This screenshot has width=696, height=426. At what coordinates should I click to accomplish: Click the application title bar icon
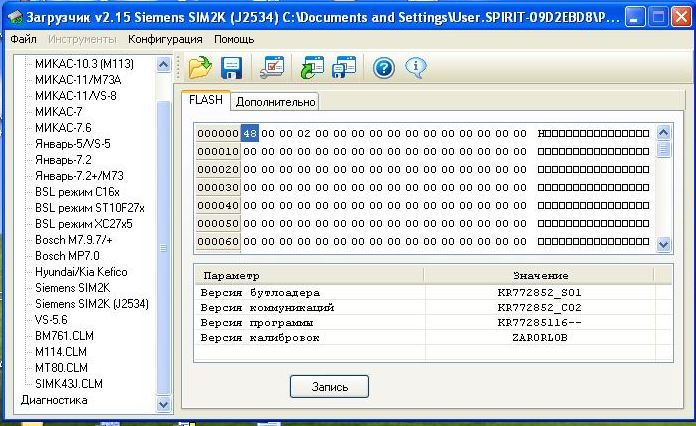15,17
